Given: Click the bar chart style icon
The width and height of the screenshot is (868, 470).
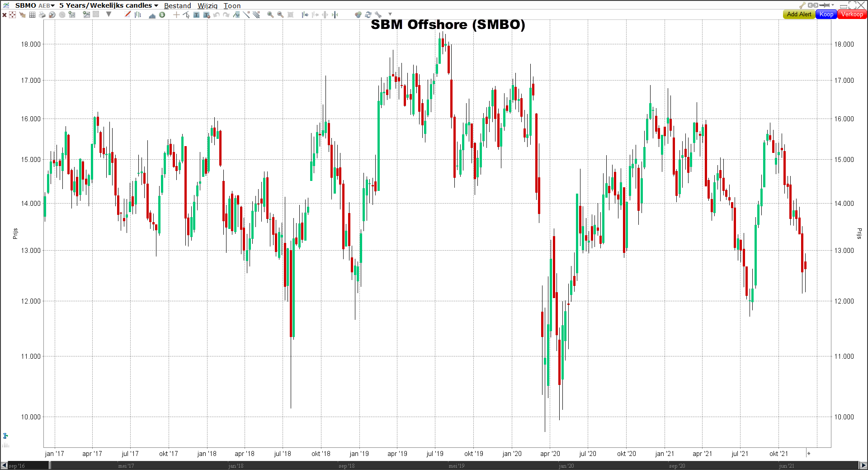Looking at the screenshot, I should pyautogui.click(x=138, y=14).
